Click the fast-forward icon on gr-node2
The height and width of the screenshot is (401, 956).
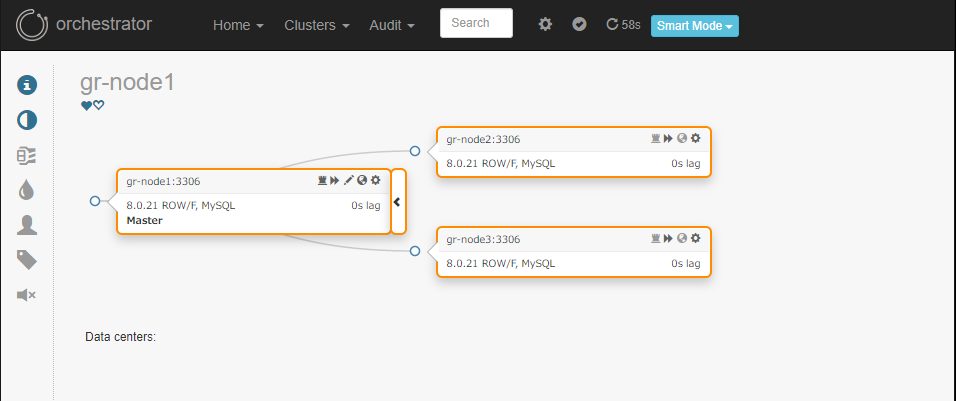(668, 138)
